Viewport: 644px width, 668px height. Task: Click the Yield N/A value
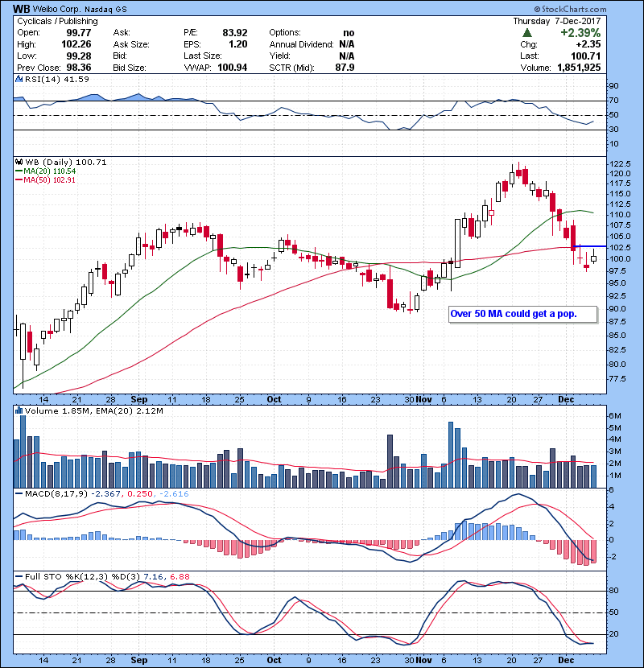click(346, 56)
